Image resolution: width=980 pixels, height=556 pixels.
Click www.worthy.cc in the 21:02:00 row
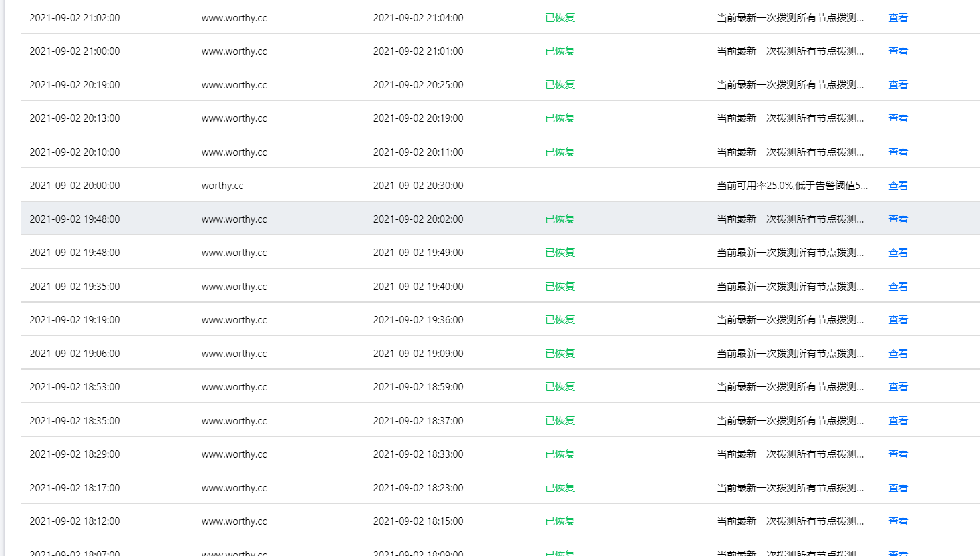pos(234,18)
